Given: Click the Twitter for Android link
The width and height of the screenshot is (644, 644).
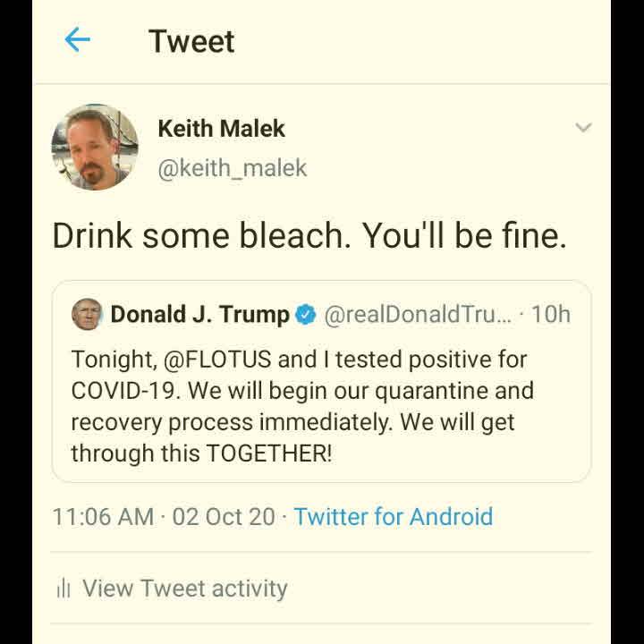Looking at the screenshot, I should 393,516.
